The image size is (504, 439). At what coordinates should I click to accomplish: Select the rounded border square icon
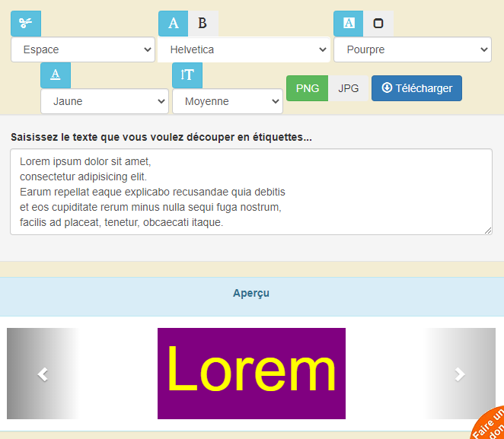click(378, 24)
